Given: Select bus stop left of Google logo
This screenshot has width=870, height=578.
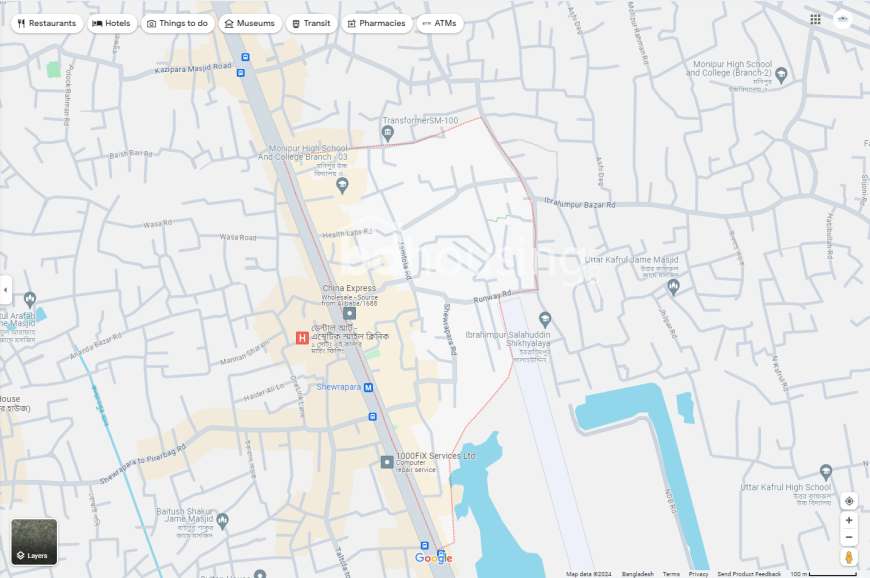Looking at the screenshot, I should click(x=424, y=546).
